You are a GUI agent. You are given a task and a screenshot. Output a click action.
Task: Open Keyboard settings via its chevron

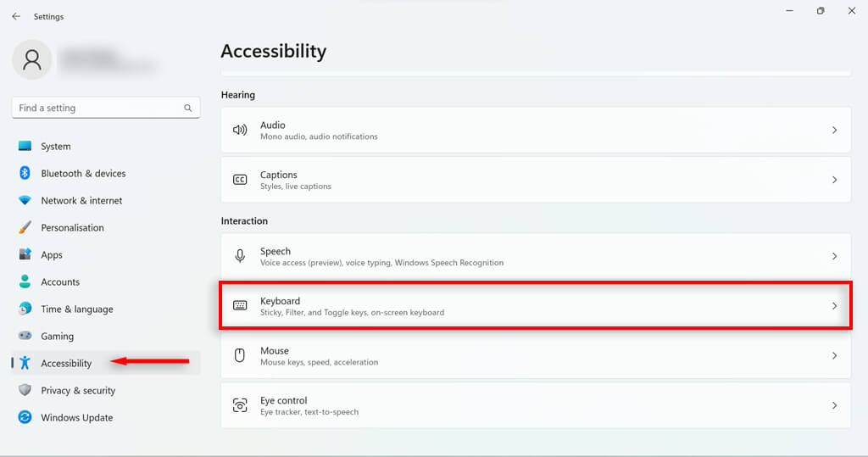tap(834, 306)
